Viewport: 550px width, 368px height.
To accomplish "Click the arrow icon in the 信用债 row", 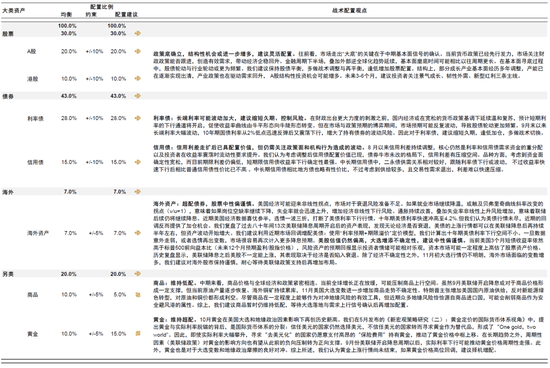I will coord(138,162).
